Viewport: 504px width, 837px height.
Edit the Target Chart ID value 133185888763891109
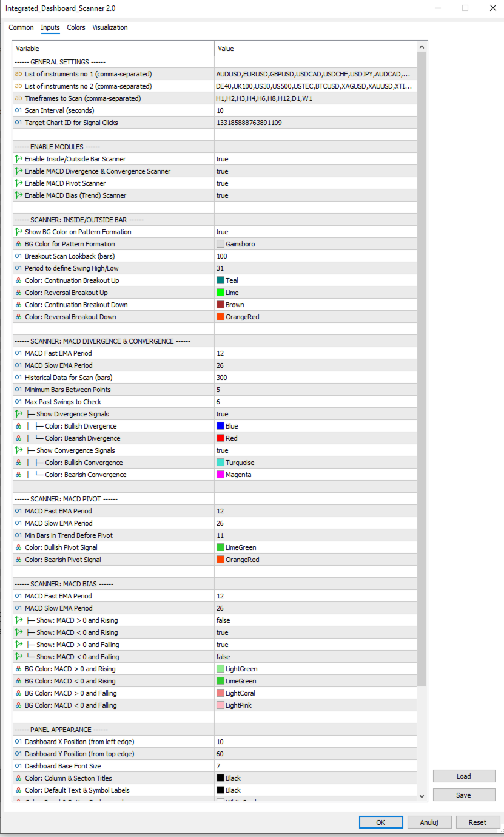click(x=316, y=123)
